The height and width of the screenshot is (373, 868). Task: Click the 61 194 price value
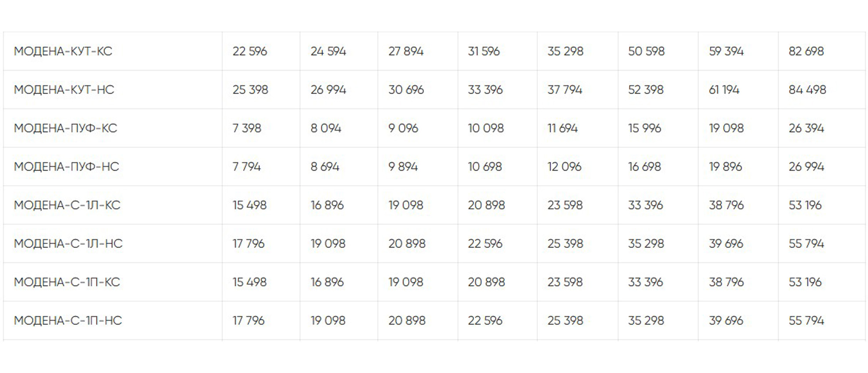click(x=724, y=90)
